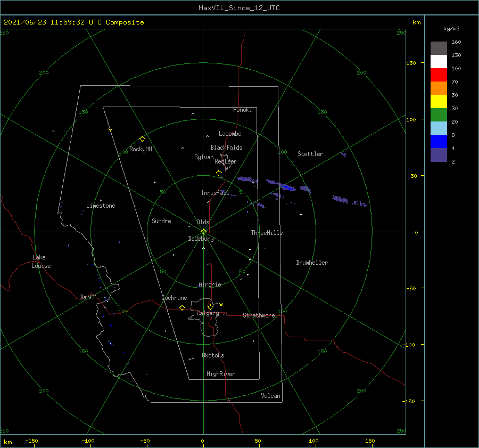Screen dimensions: 479x448
Task: Click the MaxVIL_Since_12_UTC title
Action: coord(239,8)
